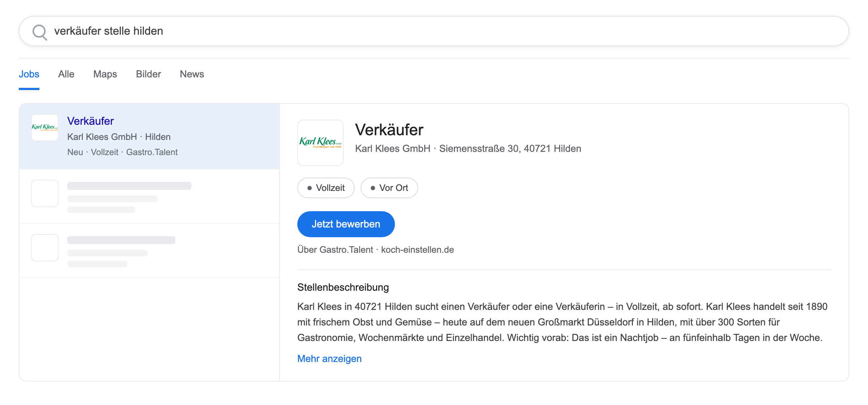Click the Verkäufer heading in details pane

389,130
